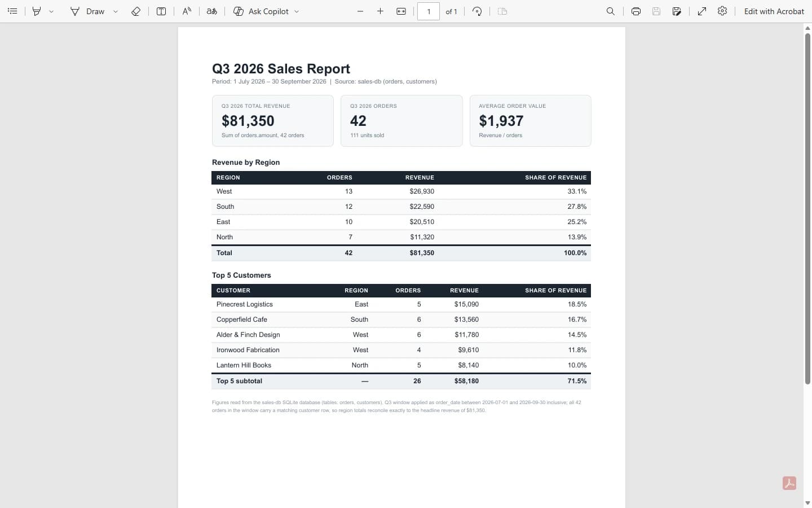Viewport: 812px width, 508px height.
Task: Toggle Fit to width
Action: pyautogui.click(x=401, y=11)
